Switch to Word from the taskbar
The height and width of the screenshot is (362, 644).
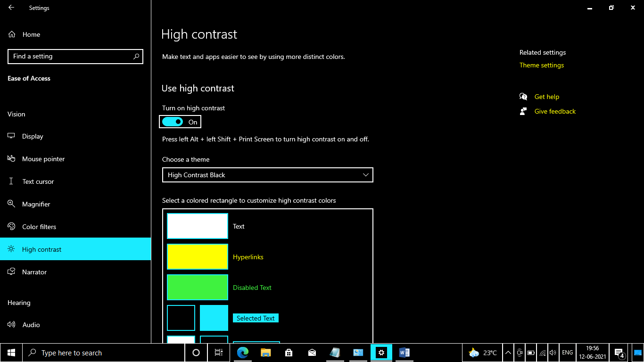[405, 353]
